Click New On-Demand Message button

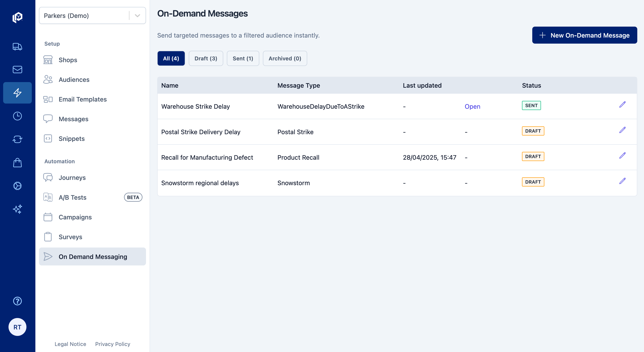pos(584,35)
